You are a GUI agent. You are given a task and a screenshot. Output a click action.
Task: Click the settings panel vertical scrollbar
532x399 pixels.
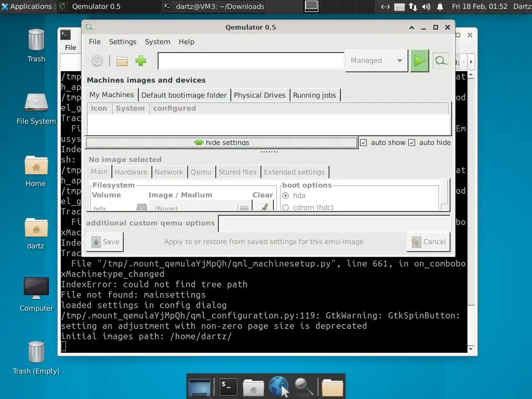tap(444, 195)
